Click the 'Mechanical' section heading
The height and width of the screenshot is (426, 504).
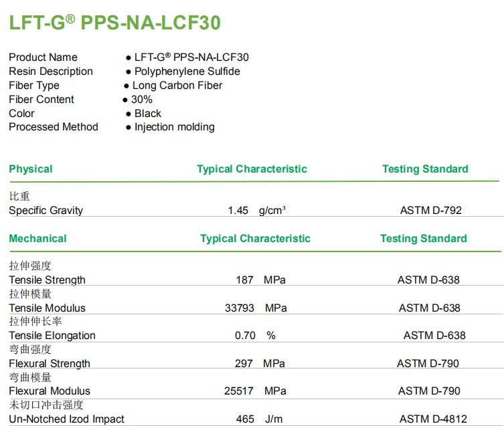[37, 238]
